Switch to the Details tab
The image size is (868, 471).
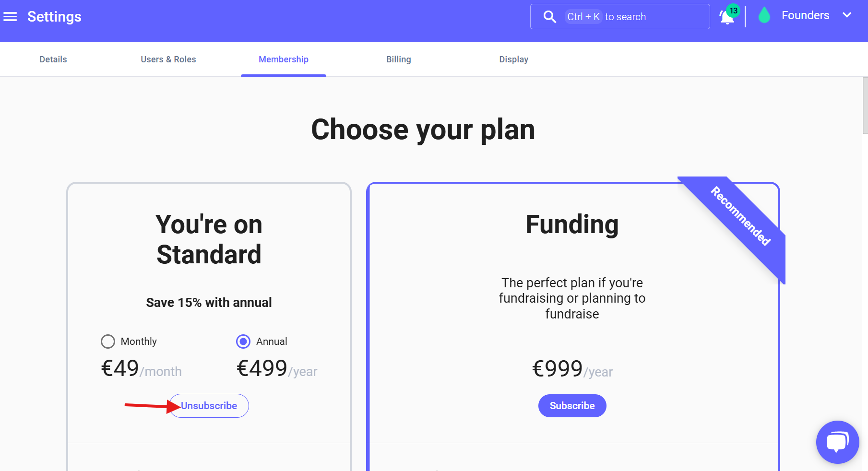53,59
